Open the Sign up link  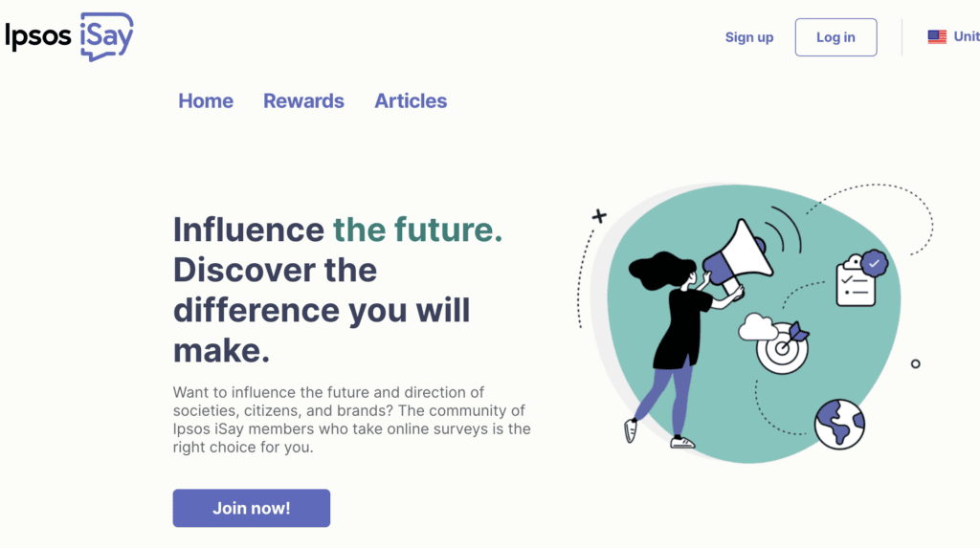click(749, 37)
